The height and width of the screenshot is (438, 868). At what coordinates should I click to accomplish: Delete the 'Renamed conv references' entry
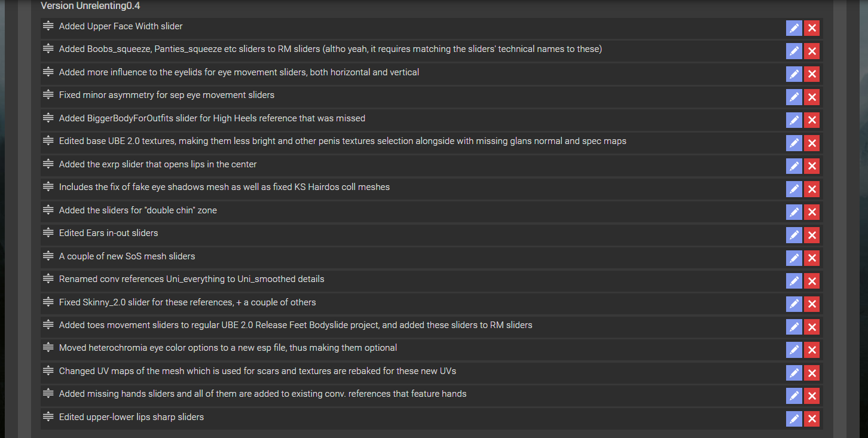811,281
